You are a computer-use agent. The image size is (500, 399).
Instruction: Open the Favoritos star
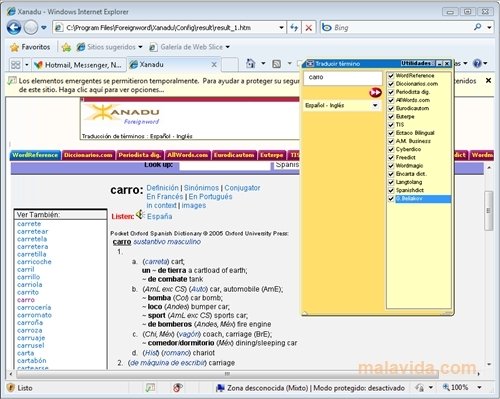point(15,47)
